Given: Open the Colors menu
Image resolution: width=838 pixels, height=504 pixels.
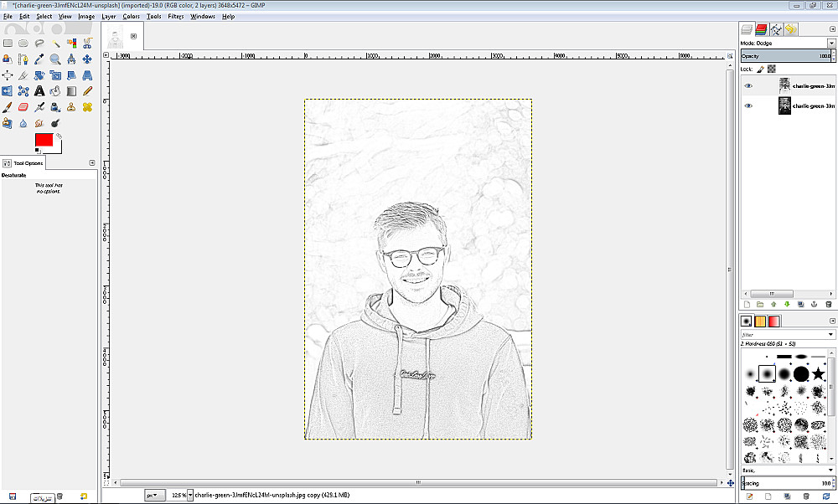Looking at the screenshot, I should click(132, 16).
